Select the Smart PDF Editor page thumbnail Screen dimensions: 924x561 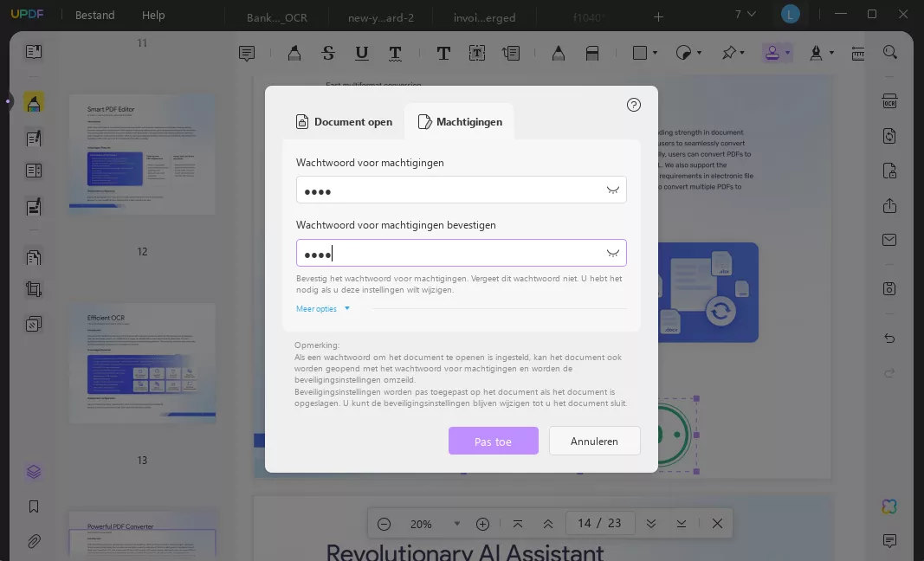[142, 152]
